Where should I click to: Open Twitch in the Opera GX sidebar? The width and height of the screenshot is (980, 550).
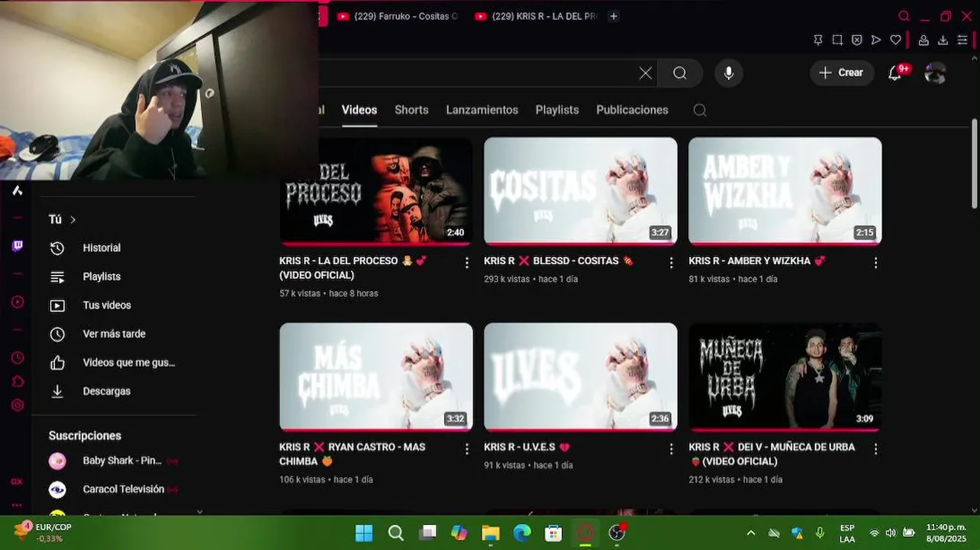point(17,246)
